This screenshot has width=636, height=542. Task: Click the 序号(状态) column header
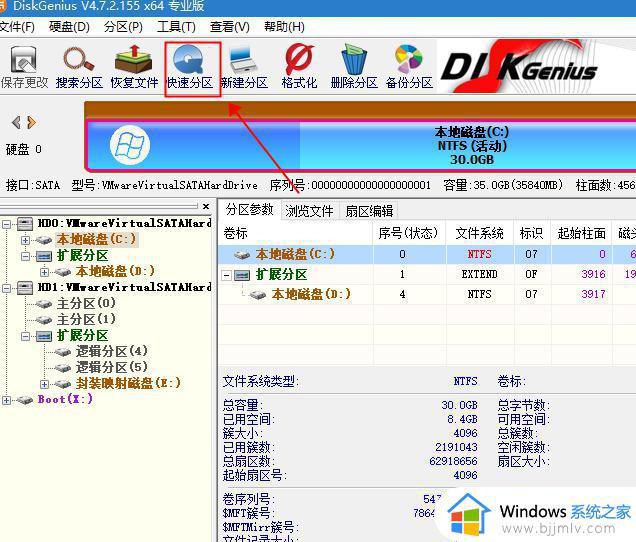coord(408,233)
